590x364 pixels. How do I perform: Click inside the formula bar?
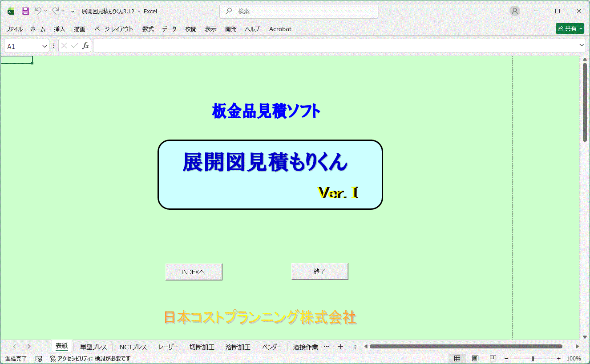(336, 46)
